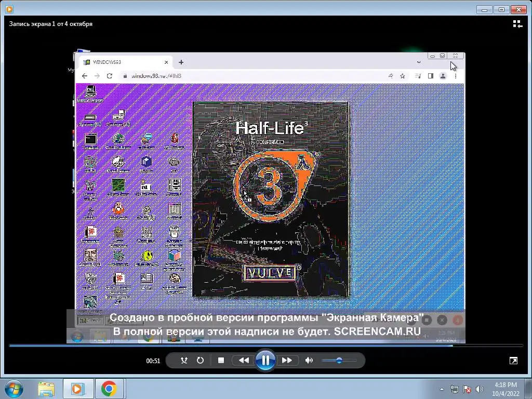Adjust the player volume slider
532x399 pixels.
[339, 361]
